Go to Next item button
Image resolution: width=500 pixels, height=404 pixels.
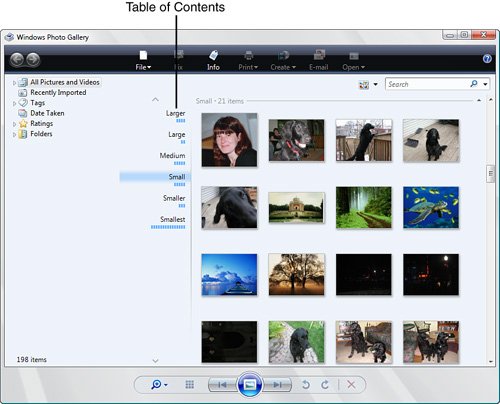277,385
